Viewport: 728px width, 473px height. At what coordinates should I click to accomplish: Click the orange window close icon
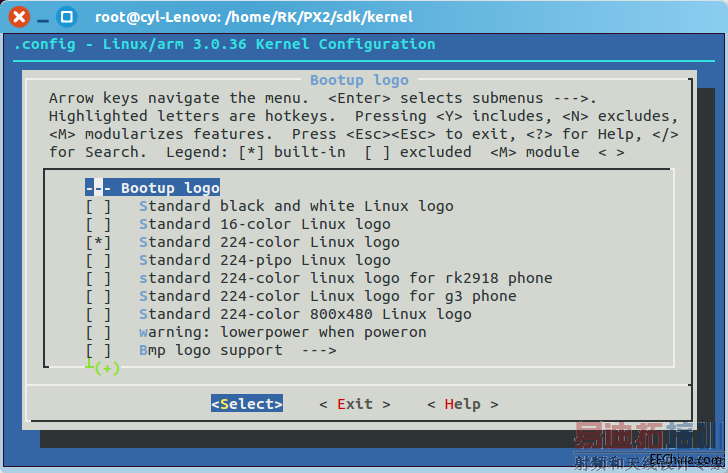pyautogui.click(x=19, y=17)
